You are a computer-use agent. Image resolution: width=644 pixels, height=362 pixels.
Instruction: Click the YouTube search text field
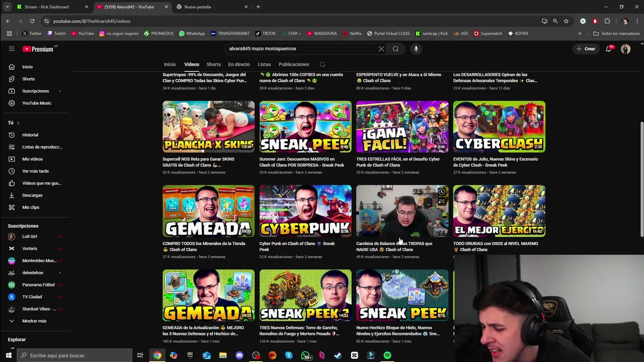pyautogui.click(x=302, y=49)
